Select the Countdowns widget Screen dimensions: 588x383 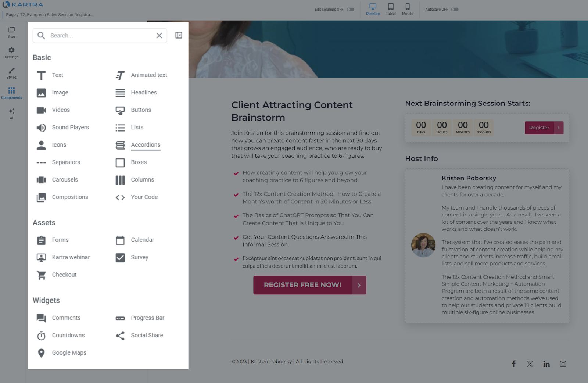click(61, 335)
